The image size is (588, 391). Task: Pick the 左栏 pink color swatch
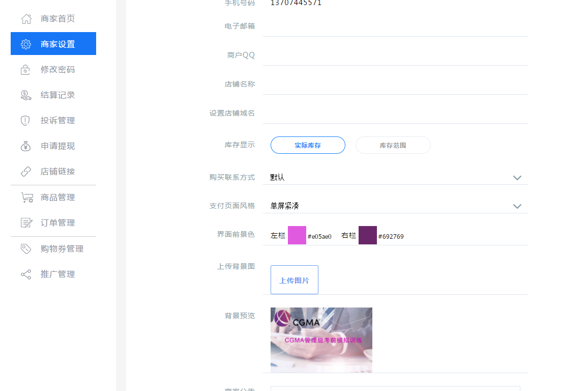point(297,235)
